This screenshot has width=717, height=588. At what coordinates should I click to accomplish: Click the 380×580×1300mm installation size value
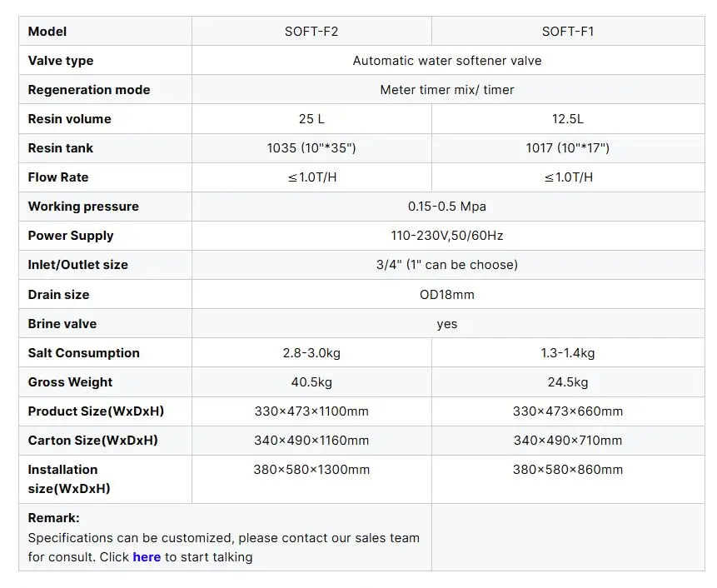[x=311, y=470]
